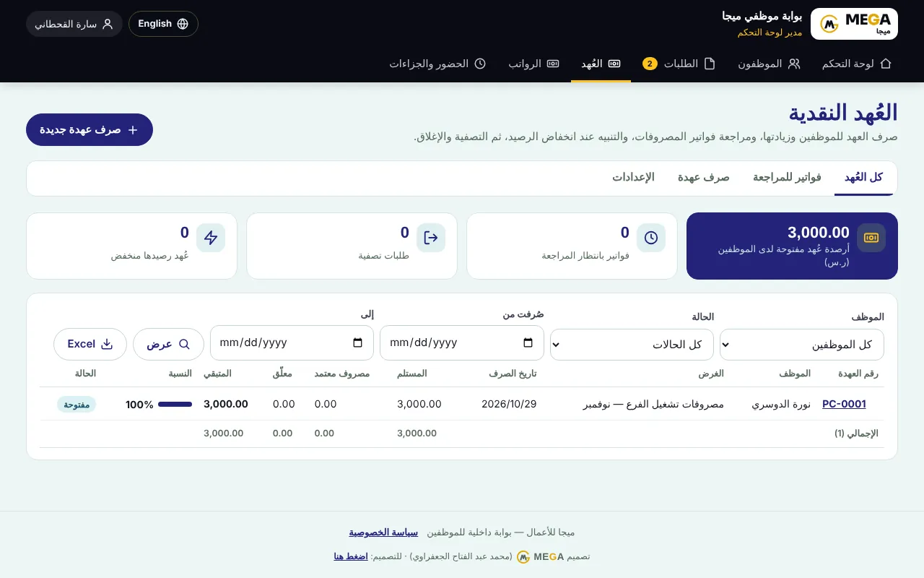
Task: Open the الموظفون employees nav label
Action: [760, 64]
